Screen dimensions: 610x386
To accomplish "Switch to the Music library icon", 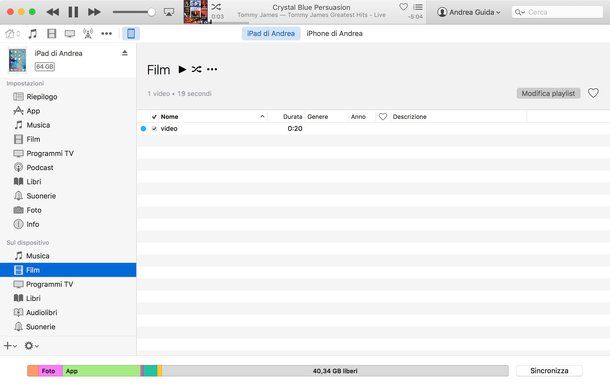I will tap(33, 33).
